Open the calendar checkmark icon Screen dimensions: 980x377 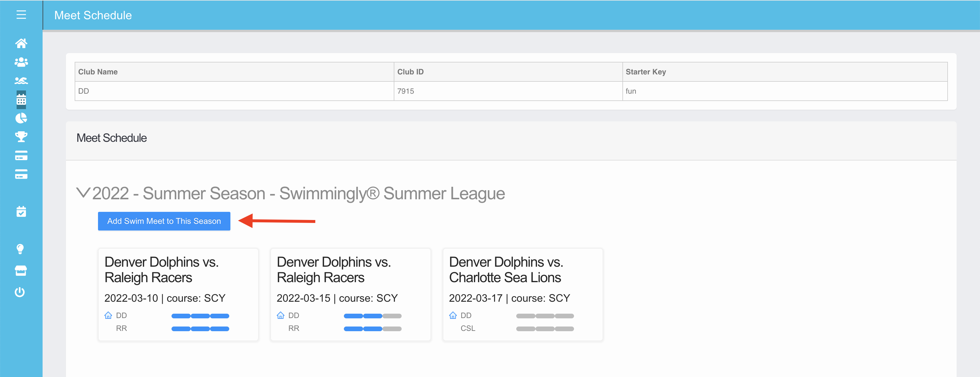click(x=21, y=212)
